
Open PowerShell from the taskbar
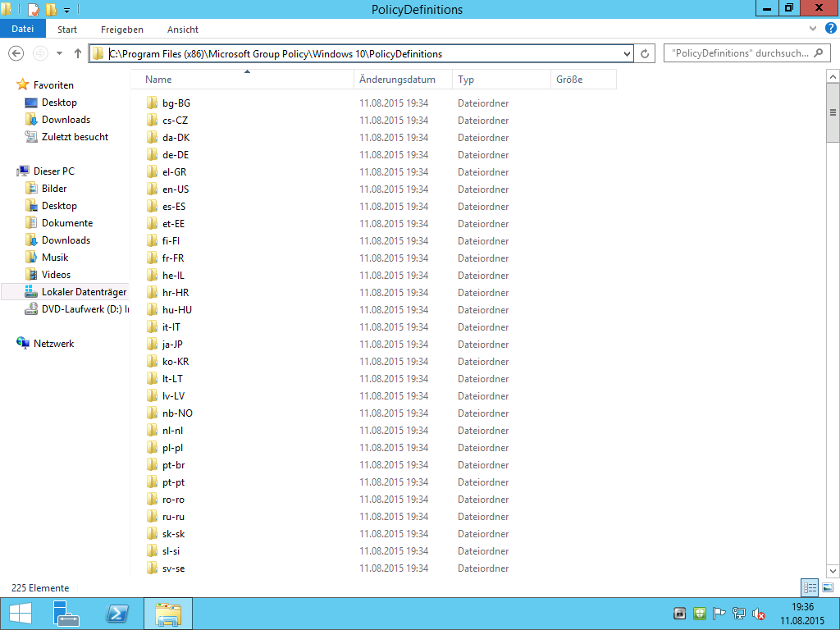click(x=117, y=614)
